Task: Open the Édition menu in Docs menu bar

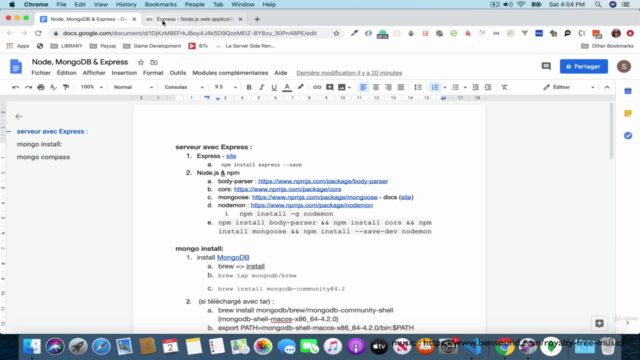Action: [67, 73]
